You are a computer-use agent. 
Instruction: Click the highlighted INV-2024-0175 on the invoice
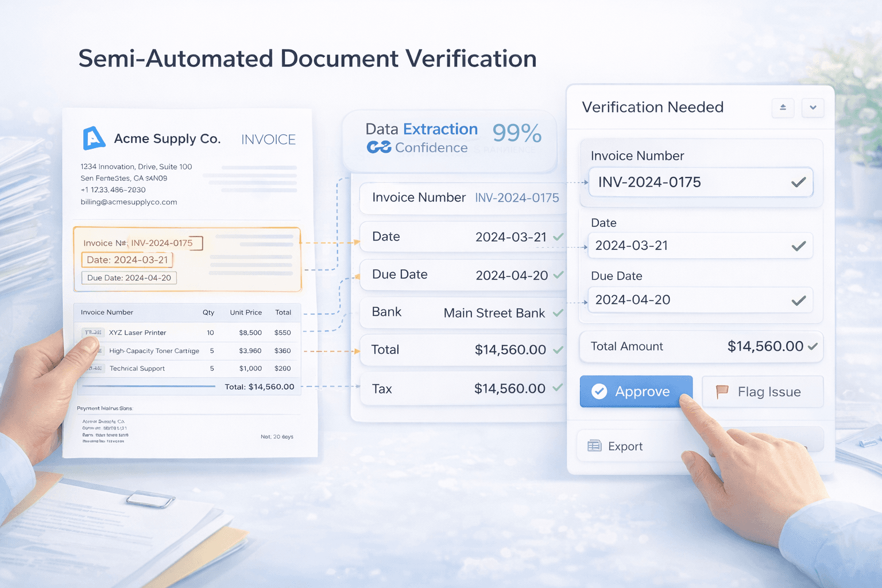162,243
